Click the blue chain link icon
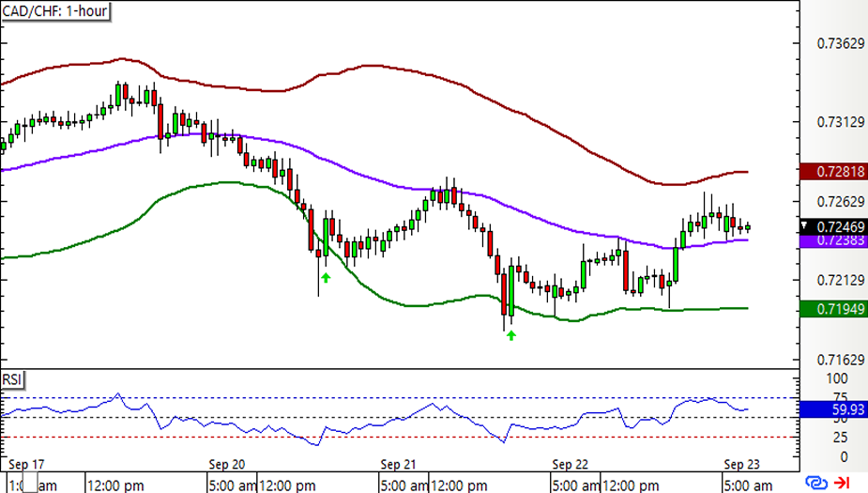 click(x=816, y=483)
